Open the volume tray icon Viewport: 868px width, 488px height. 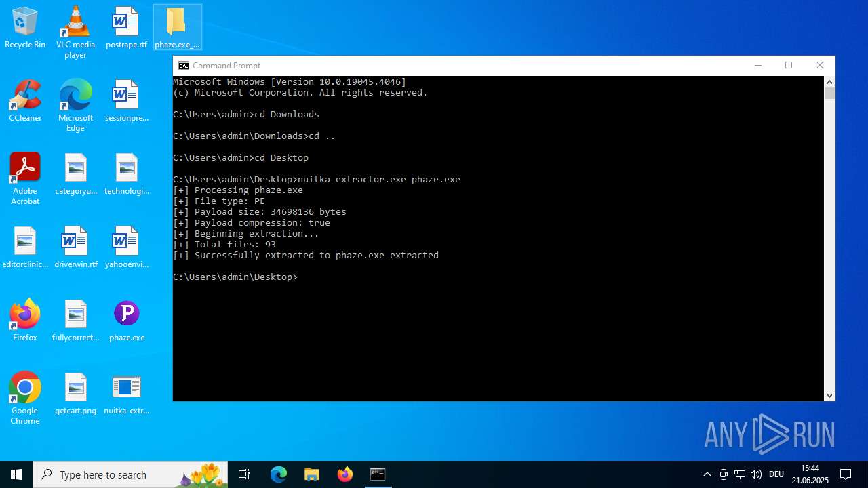pyautogui.click(x=756, y=474)
